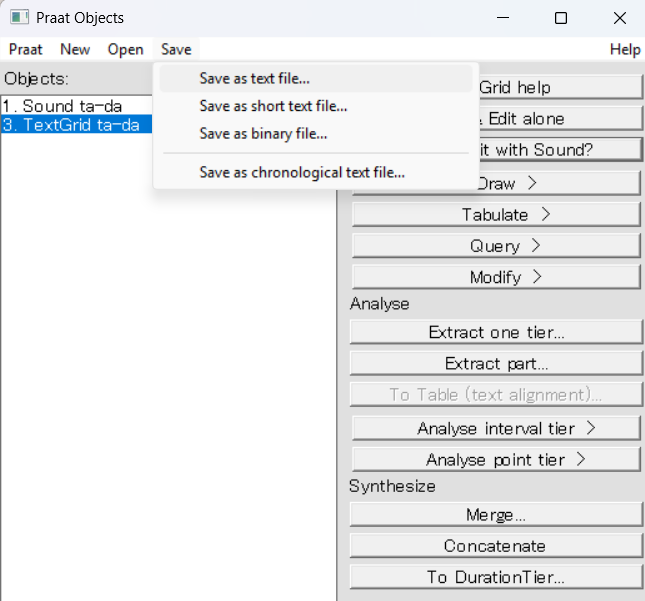
Task: Click the Merge... button
Action: 496,515
